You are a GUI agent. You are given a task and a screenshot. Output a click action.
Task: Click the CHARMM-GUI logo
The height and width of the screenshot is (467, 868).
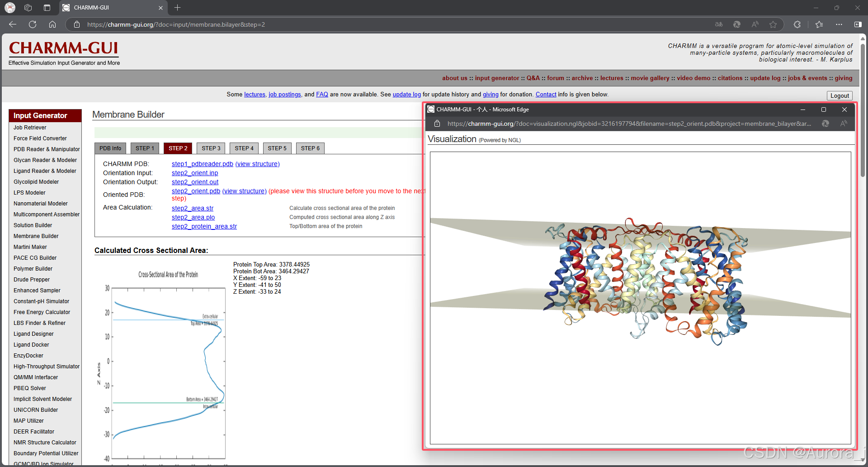64,48
